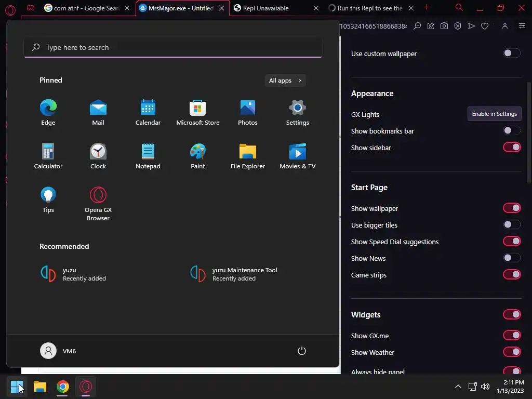The width and height of the screenshot is (532, 399).
Task: Open yuzu Maintenance Tool
Action: click(x=234, y=274)
